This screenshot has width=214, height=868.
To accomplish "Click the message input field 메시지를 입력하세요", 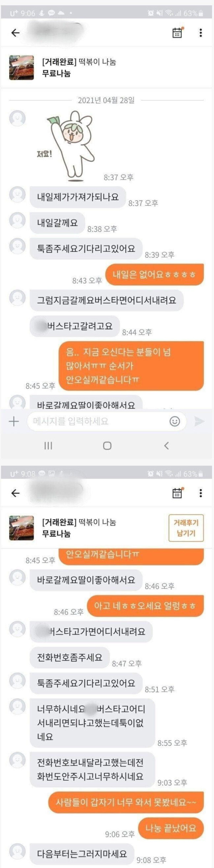I will (x=107, y=421).
